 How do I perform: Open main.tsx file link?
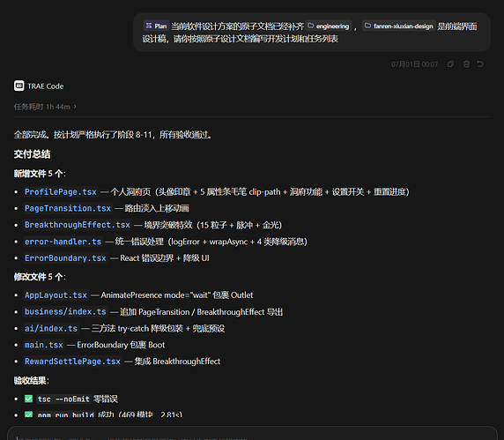point(44,345)
